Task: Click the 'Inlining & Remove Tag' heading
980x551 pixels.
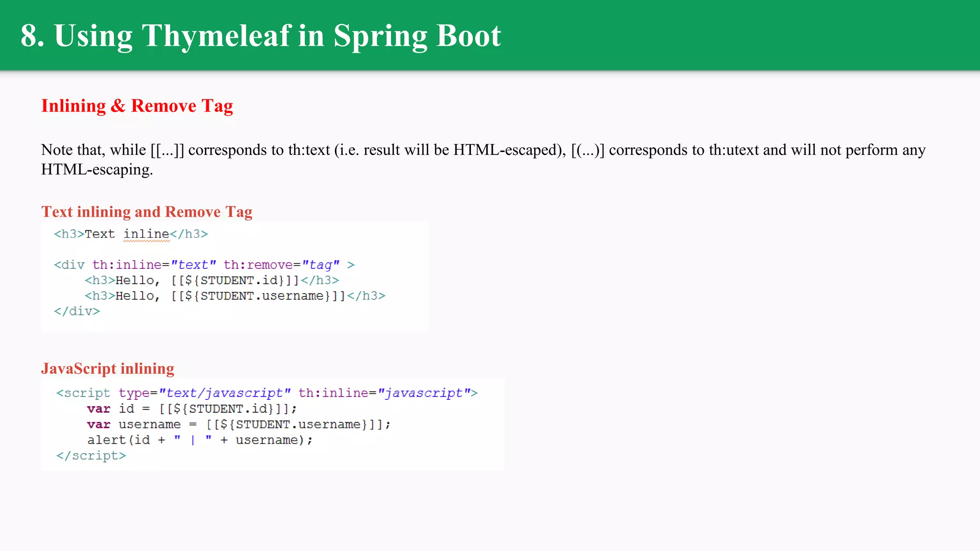Action: [x=137, y=106]
